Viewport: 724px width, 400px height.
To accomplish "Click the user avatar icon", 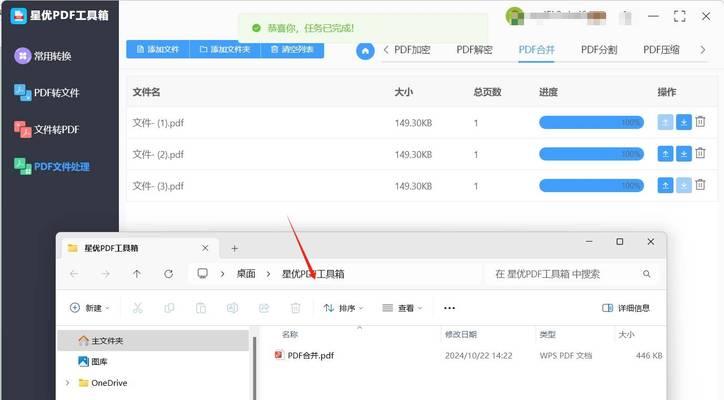I will click(x=515, y=16).
